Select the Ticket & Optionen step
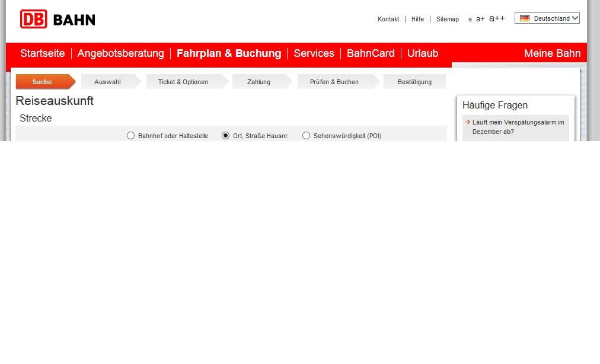The image size is (600, 364). [x=187, y=82]
